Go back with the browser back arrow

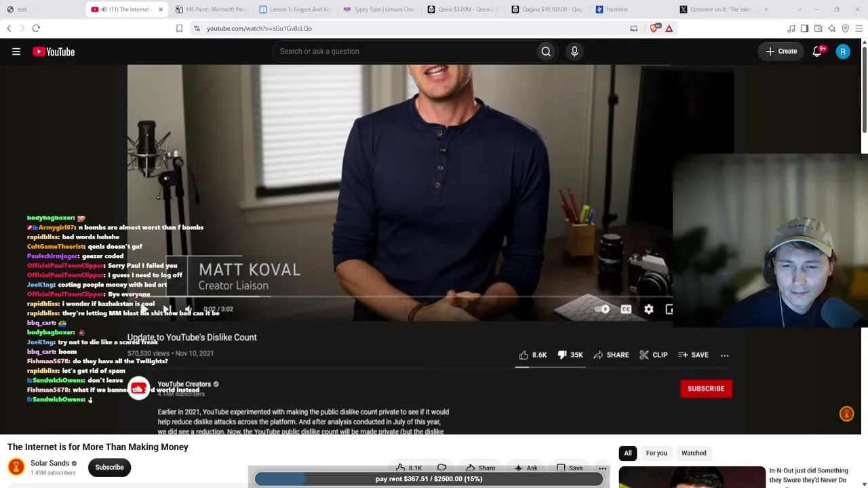point(9,28)
